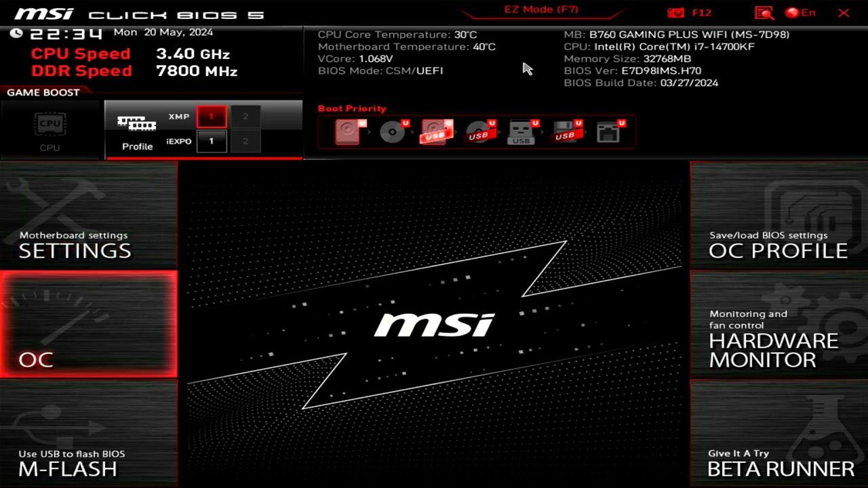Select the USB key boot device icon
868x488 pixels.
pyautogui.click(x=523, y=131)
